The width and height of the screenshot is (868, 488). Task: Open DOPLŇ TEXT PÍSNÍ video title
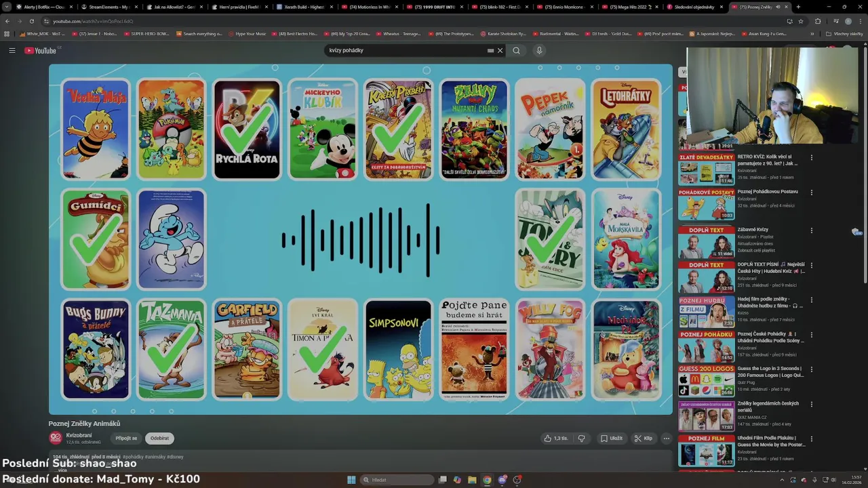click(x=771, y=268)
